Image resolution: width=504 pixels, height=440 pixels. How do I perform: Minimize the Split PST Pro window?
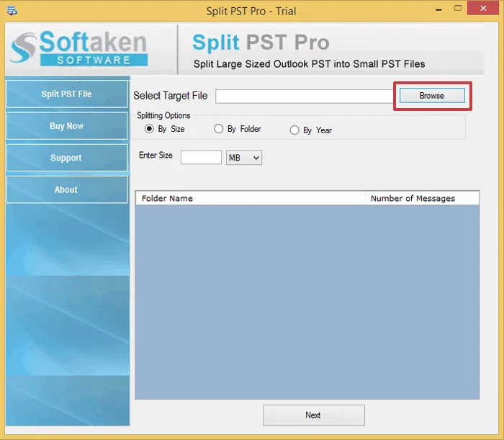pyautogui.click(x=438, y=9)
